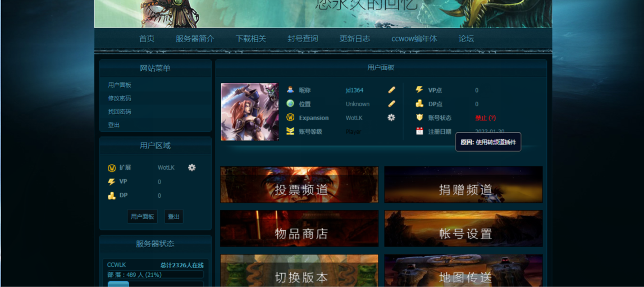The height and width of the screenshot is (287, 644).
Task: Click the 昵称 person icon
Action: [x=290, y=89]
